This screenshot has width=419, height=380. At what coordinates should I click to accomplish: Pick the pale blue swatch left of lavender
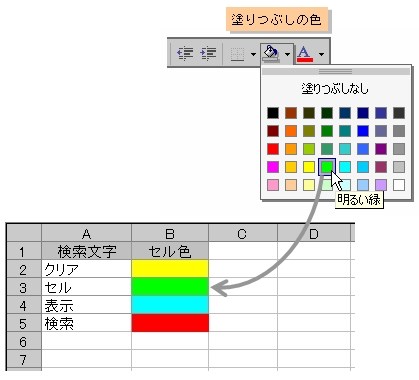[363, 185]
